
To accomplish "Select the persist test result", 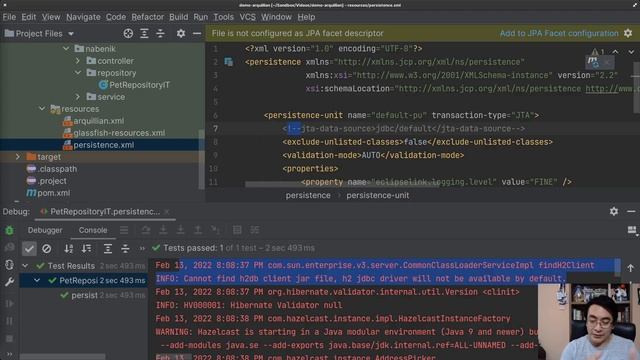I will [84, 295].
